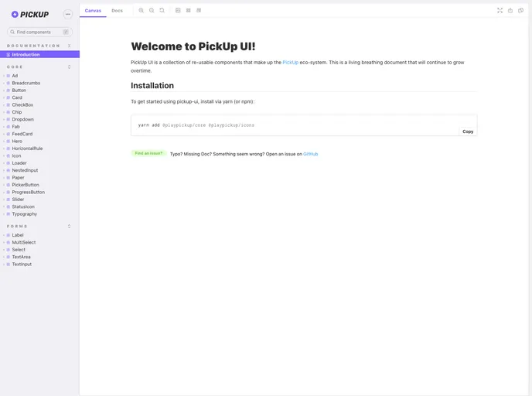
Task: Copy canvas link using toolbar icon
Action: [x=520, y=11]
